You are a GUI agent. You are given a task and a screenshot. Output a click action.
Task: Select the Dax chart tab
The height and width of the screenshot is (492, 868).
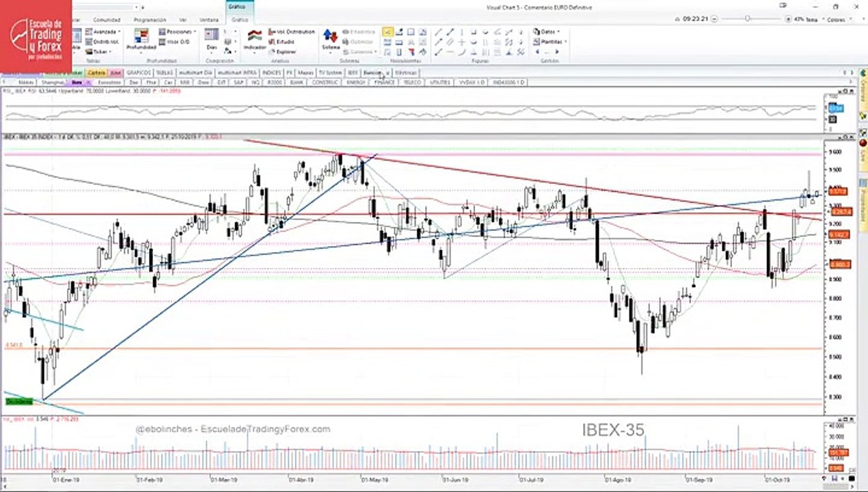pos(134,82)
